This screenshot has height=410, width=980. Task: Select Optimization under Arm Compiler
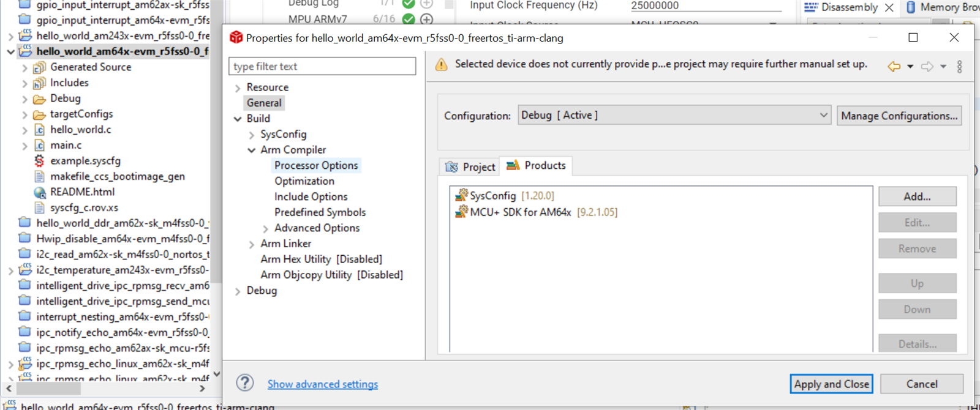pos(304,181)
